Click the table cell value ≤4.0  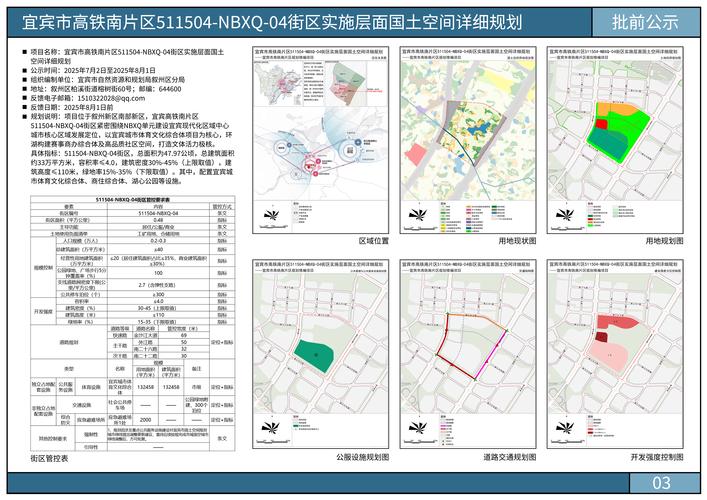[158, 301]
